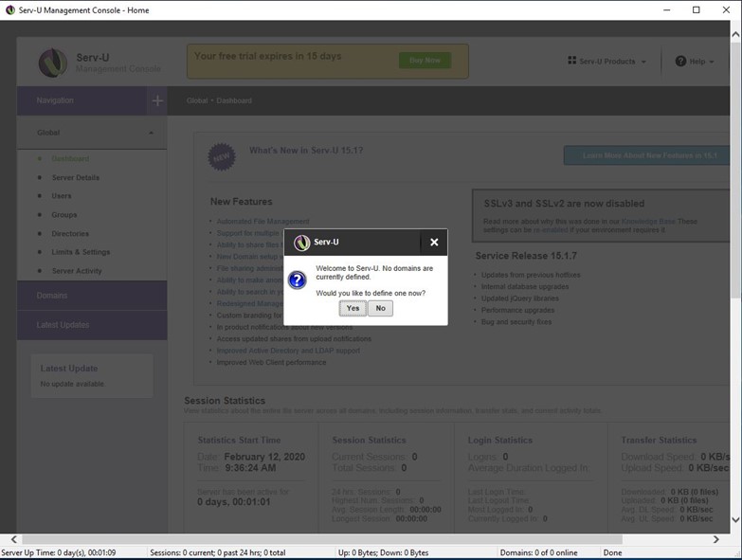Expand the Domains navigation section

pos(92,296)
